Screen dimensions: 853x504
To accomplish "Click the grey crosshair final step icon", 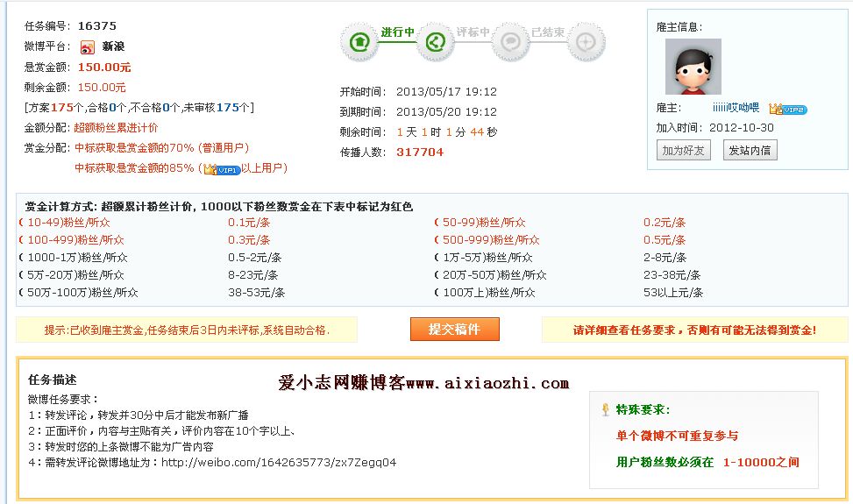I will coord(586,41).
